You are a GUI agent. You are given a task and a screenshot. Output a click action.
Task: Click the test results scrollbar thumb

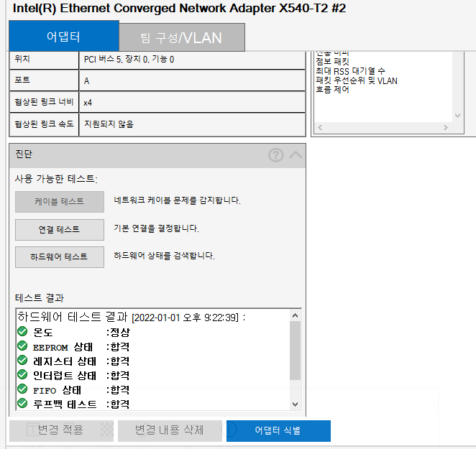tap(295, 351)
